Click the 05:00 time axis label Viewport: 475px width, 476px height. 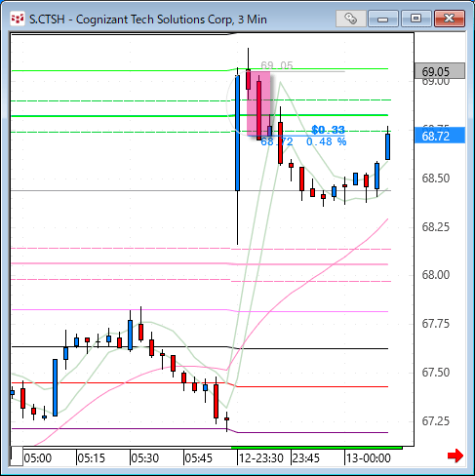tap(38, 458)
